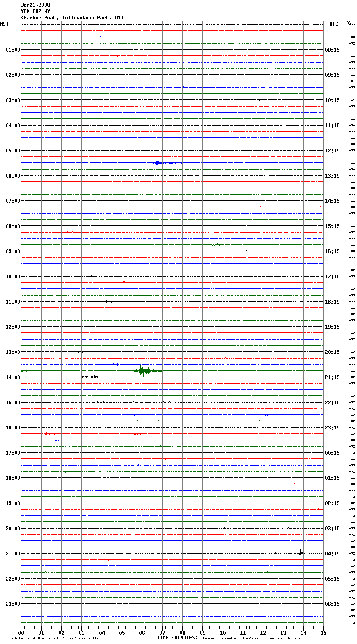
Task: Select the 11:00 MST time label
Action: (13, 302)
